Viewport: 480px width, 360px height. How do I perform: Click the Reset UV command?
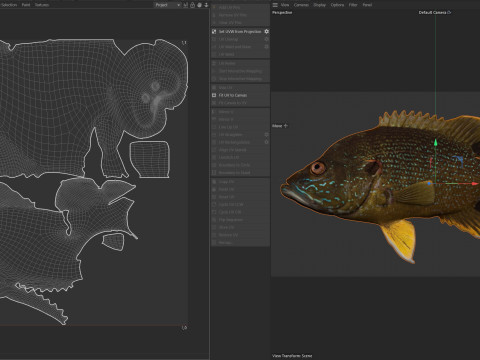223,197
